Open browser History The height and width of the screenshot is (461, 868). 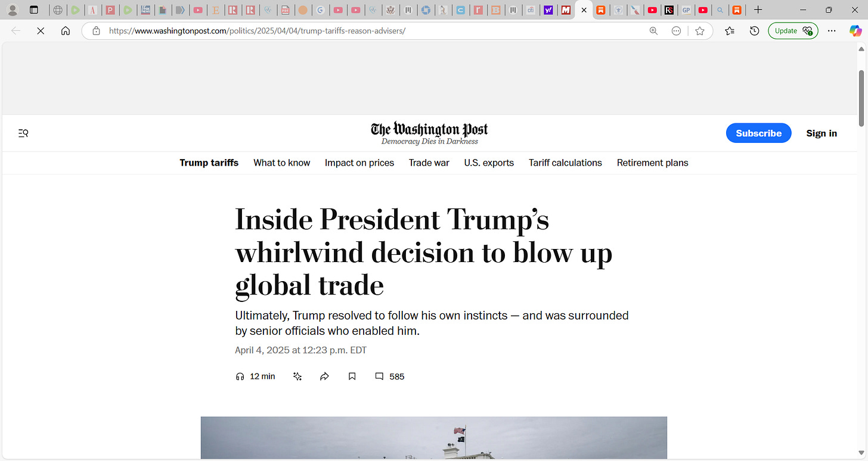754,31
